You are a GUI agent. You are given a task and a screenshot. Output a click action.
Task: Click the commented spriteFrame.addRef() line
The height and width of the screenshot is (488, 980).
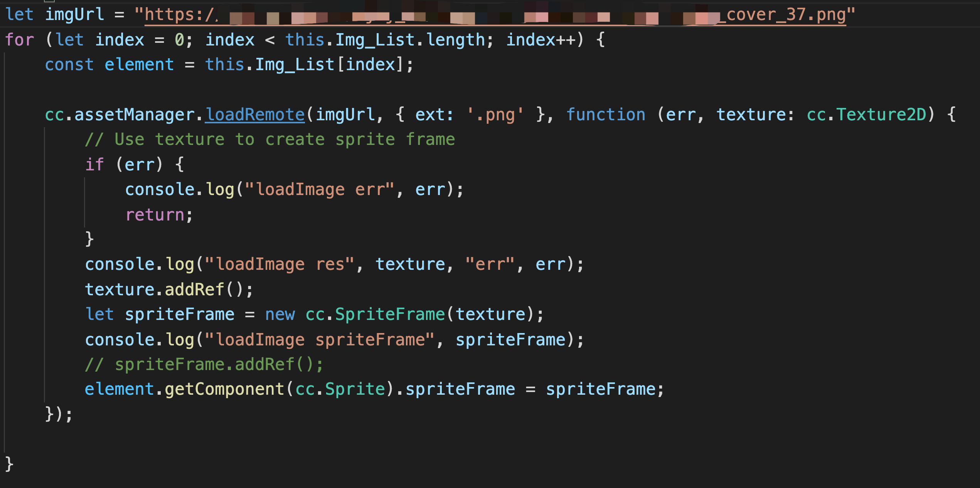[x=204, y=365]
